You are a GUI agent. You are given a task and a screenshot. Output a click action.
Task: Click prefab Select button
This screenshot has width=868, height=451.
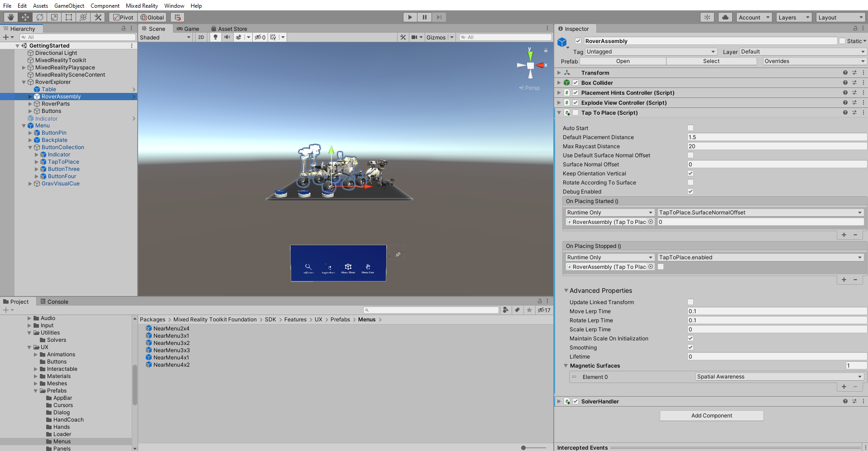click(x=711, y=61)
